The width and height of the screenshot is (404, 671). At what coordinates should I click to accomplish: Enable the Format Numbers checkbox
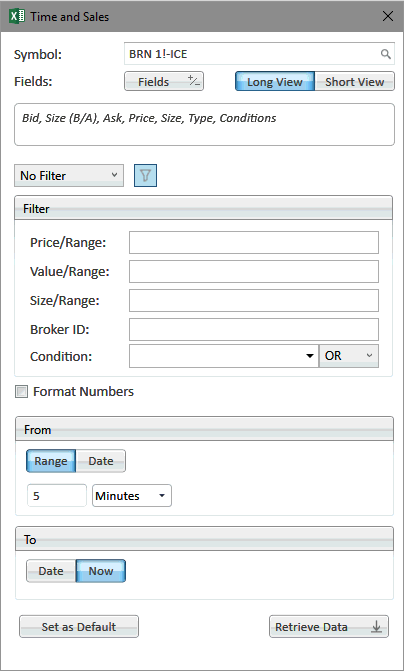[x=21, y=392]
